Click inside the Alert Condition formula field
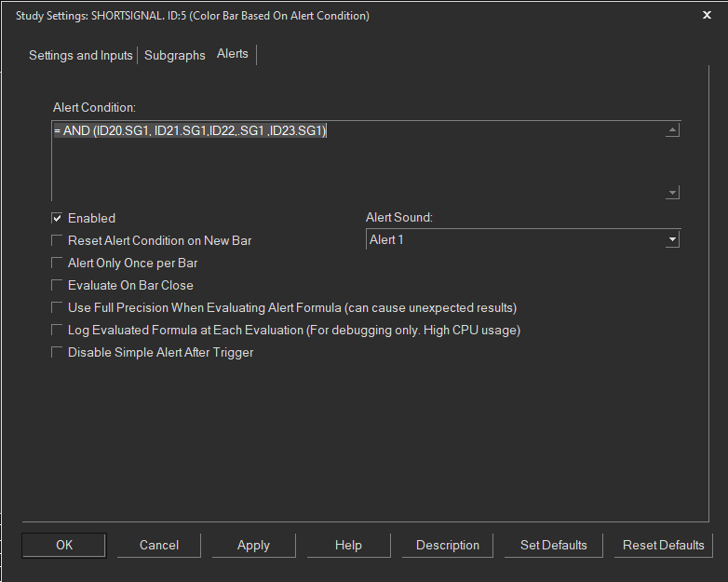The width and height of the screenshot is (728, 582). 358,160
